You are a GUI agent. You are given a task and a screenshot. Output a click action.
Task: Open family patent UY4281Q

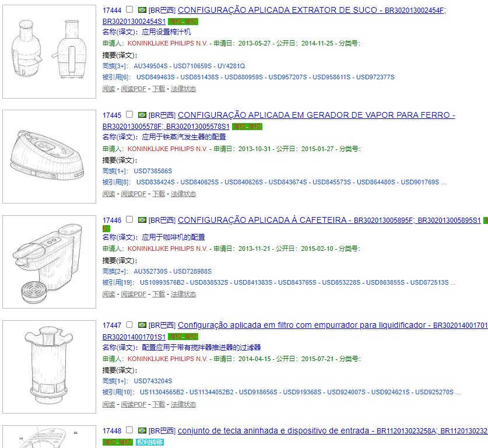231,66
